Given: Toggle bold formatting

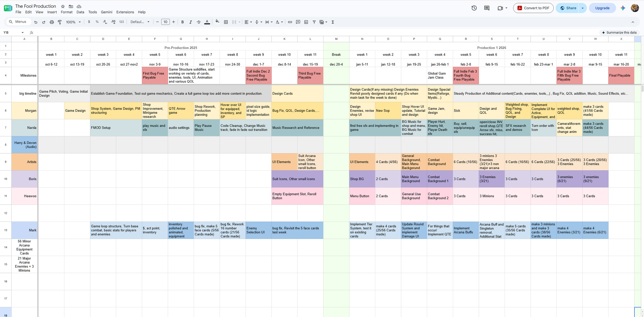Looking at the screenshot, I should coord(182,22).
